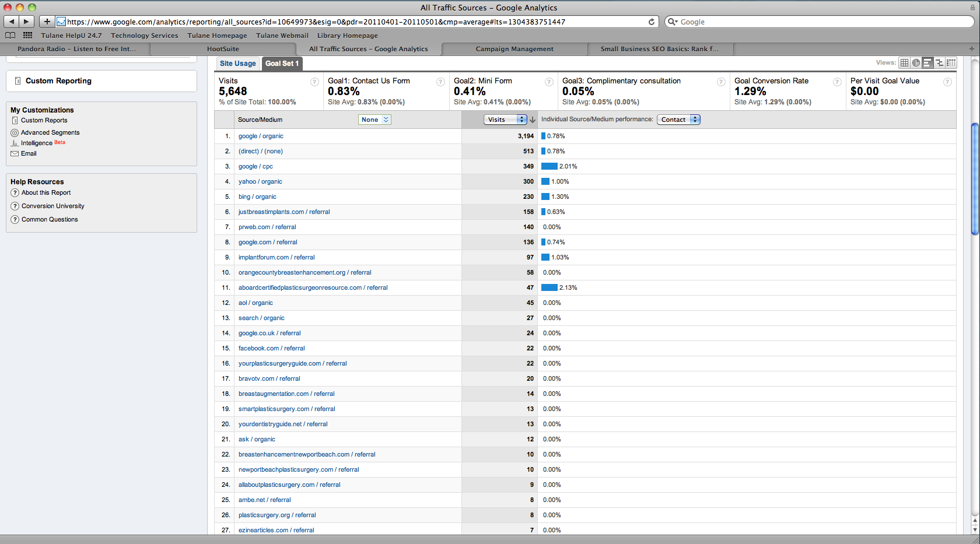Switch to the pie chart view

point(916,63)
